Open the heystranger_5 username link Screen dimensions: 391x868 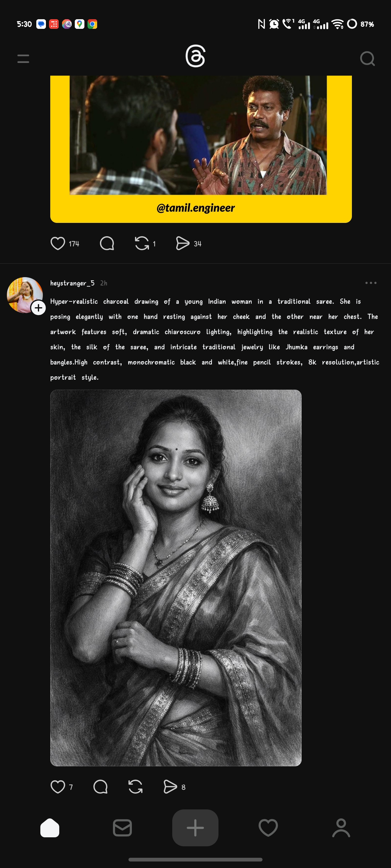click(x=72, y=283)
